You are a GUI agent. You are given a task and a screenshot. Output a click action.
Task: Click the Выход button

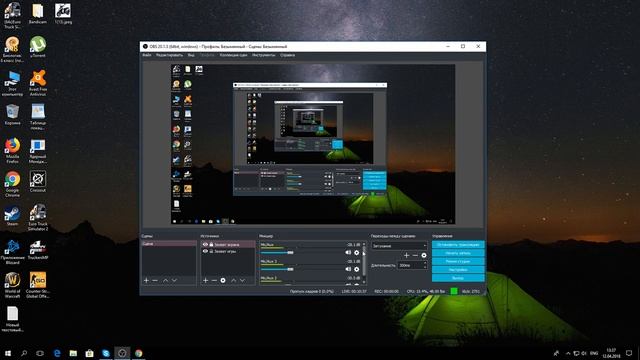[x=458, y=278]
